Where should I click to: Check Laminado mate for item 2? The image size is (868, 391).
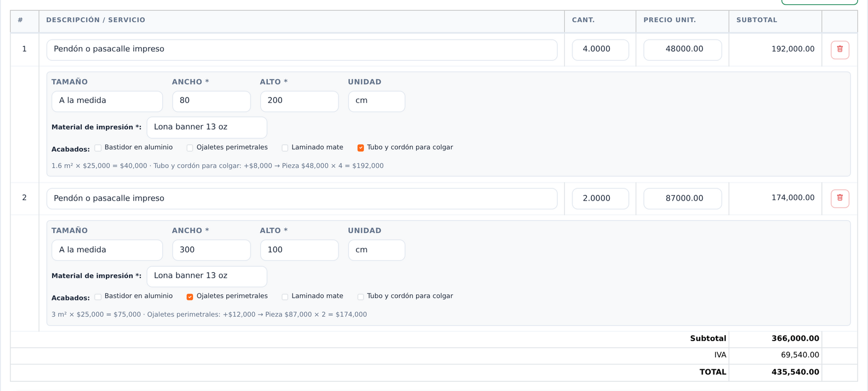(x=285, y=297)
